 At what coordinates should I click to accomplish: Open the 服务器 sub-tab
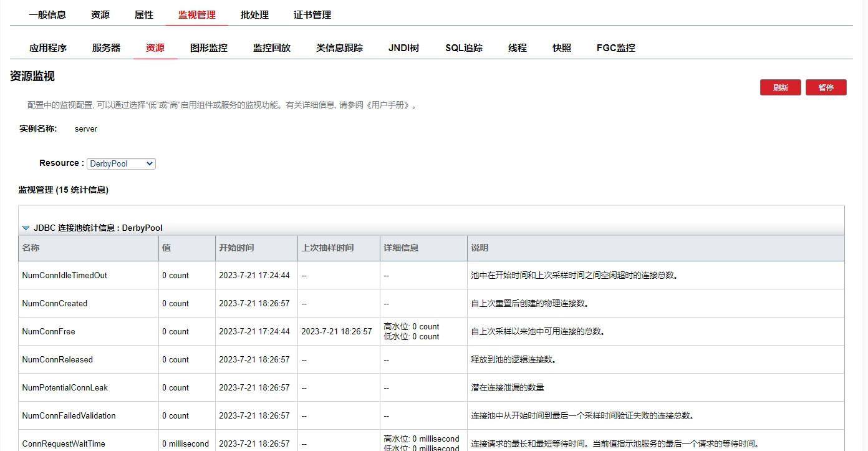click(106, 48)
